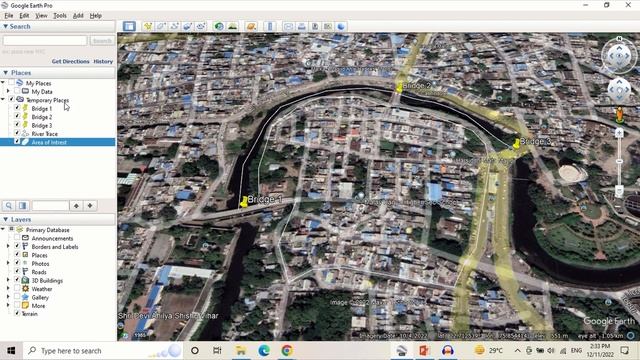Screen dimensions: 640x360
Task: Click the Get Directions link
Action: (x=70, y=61)
